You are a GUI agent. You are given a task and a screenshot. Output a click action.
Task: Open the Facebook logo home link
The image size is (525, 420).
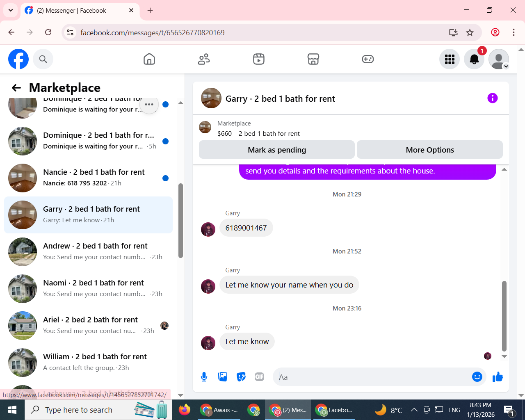(18, 59)
